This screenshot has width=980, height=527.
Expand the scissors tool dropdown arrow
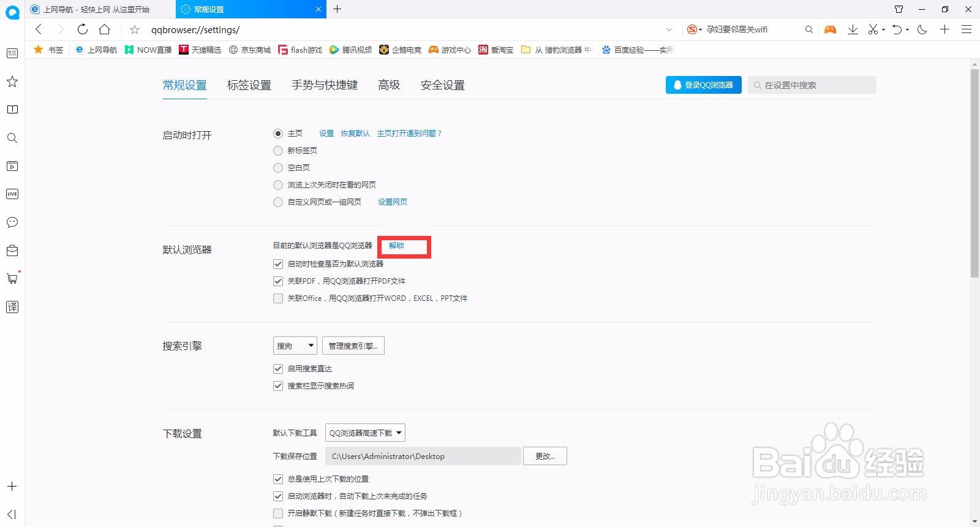[x=883, y=29]
